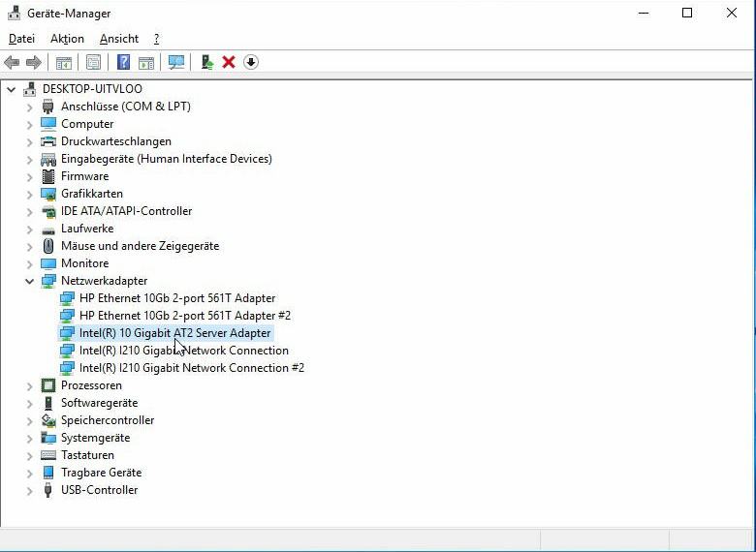Collapse the Netzwerkadapter category

click(29, 281)
